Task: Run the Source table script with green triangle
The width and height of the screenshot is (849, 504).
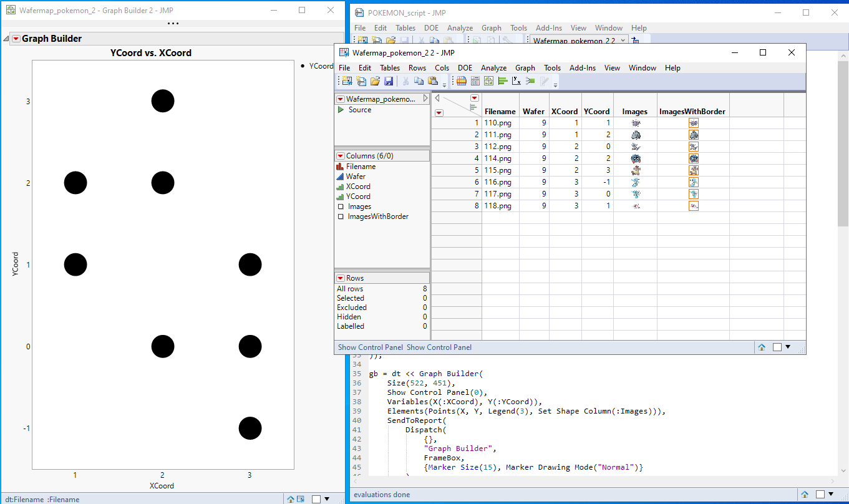Action: pos(341,110)
